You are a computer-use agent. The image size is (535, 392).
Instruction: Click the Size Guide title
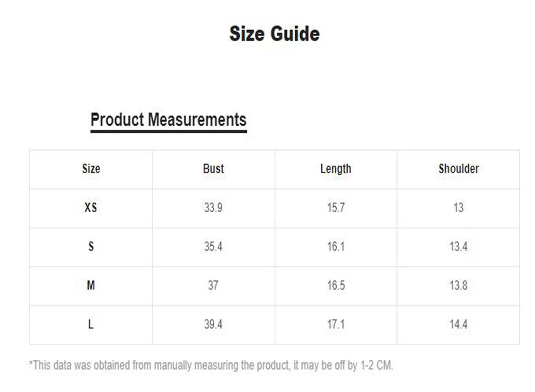pos(274,34)
